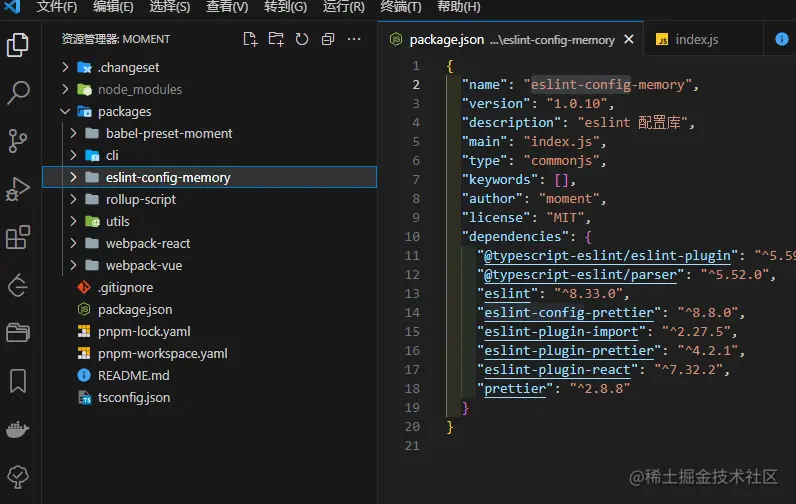Open the Extensions view
Screen dimensions: 796x504
[18, 237]
